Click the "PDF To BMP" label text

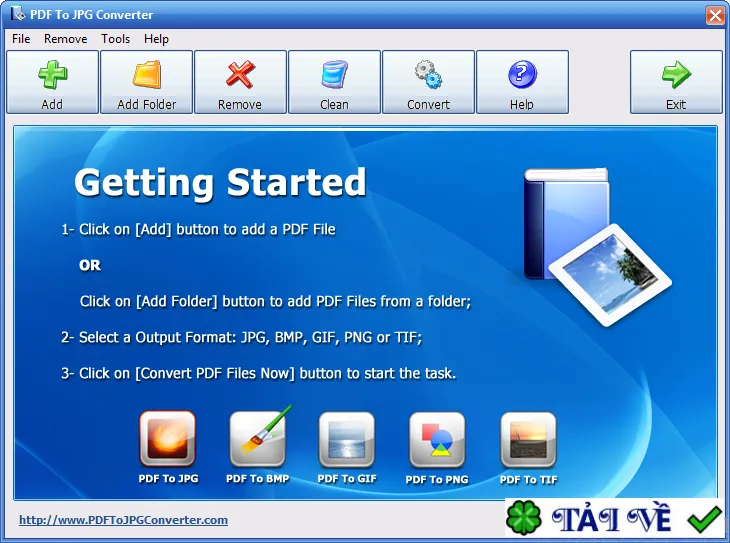pyautogui.click(x=257, y=479)
